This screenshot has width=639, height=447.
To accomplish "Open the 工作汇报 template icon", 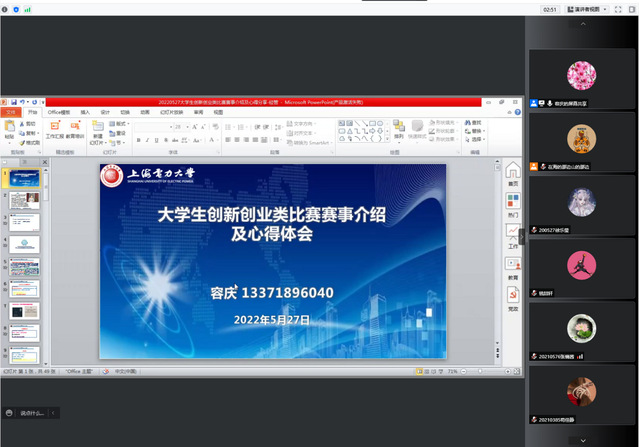I will (59, 130).
